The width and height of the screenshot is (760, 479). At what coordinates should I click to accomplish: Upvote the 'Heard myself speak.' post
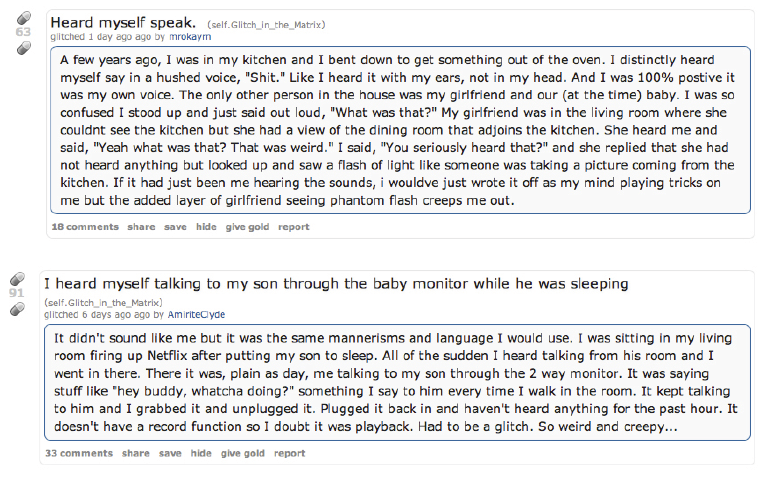point(23,18)
